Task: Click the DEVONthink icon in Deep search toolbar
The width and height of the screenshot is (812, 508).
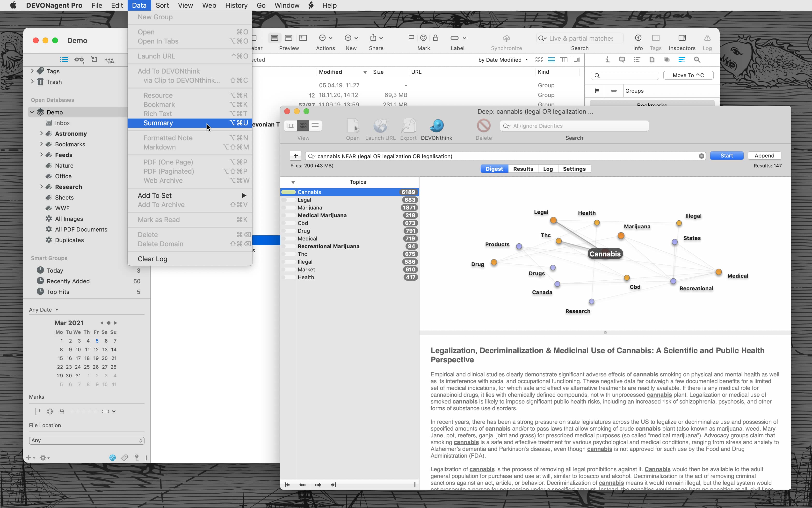Action: coord(436,126)
